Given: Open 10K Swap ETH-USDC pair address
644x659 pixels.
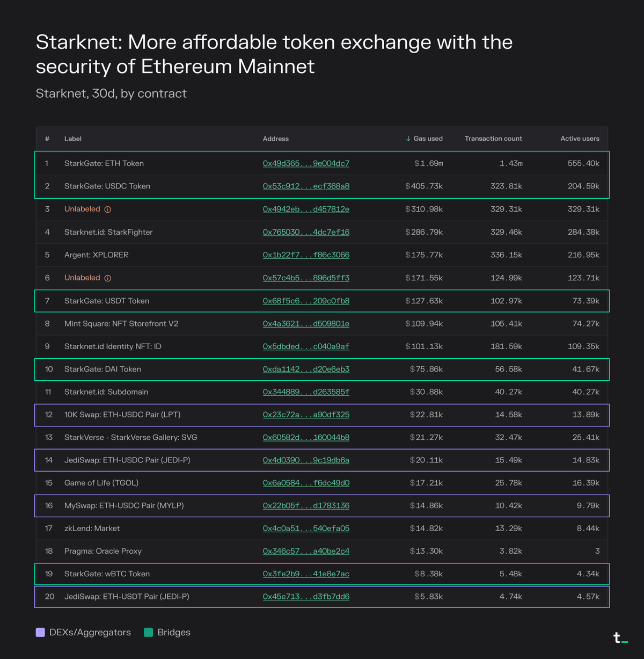Looking at the screenshot, I should coord(306,415).
